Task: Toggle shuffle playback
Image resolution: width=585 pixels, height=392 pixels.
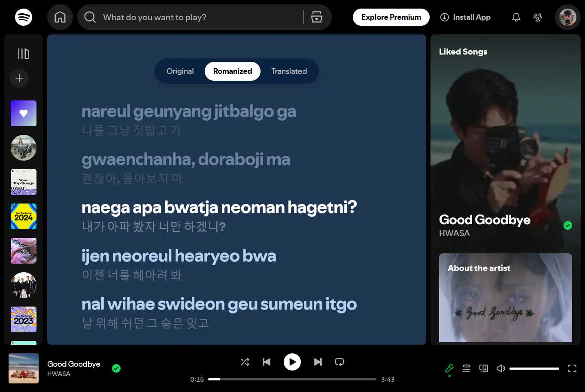Action: pos(245,362)
